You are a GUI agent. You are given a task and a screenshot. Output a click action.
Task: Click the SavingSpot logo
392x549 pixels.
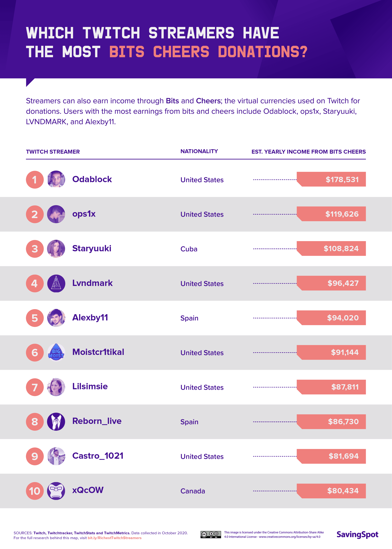[357, 535]
